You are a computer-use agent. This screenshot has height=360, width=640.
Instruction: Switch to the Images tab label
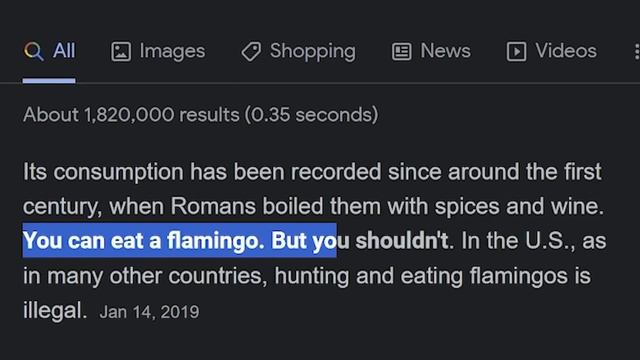click(172, 51)
